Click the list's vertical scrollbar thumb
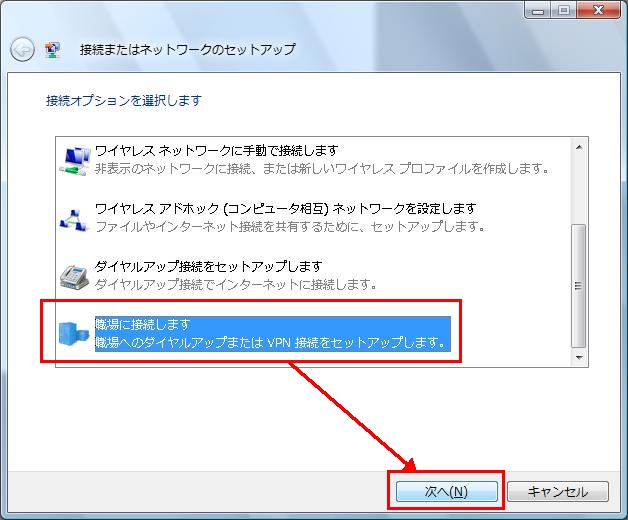 pyautogui.click(x=577, y=285)
